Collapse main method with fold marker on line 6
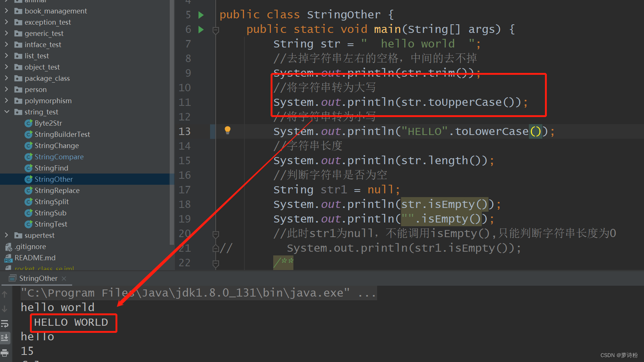This screenshot has width=644, height=362. [x=216, y=30]
